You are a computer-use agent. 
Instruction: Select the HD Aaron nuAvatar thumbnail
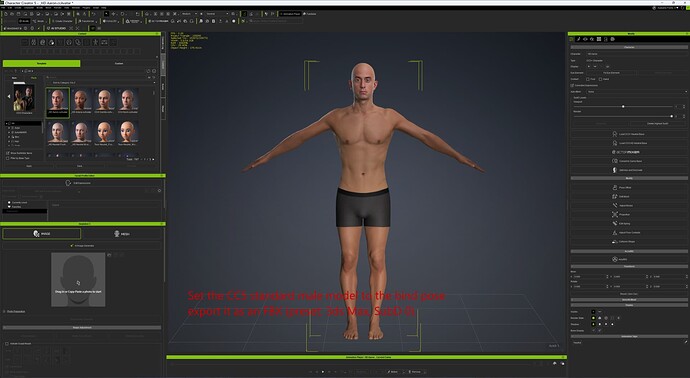58,102
